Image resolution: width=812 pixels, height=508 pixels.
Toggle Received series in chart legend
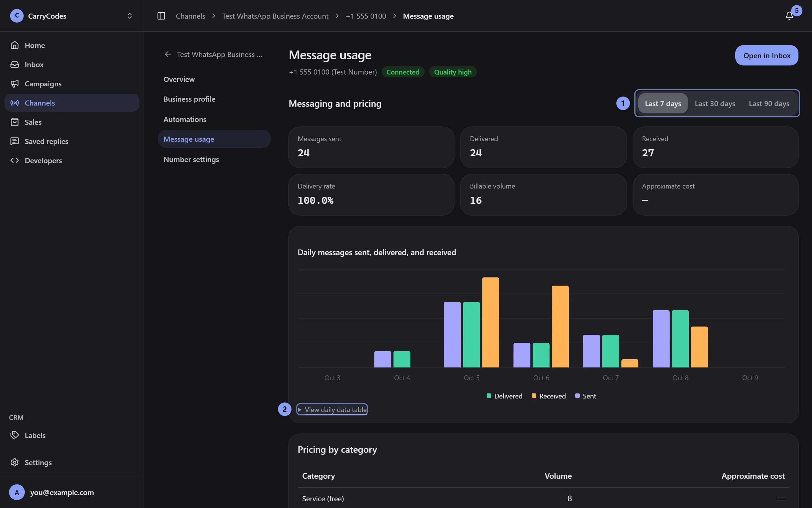[x=549, y=396]
